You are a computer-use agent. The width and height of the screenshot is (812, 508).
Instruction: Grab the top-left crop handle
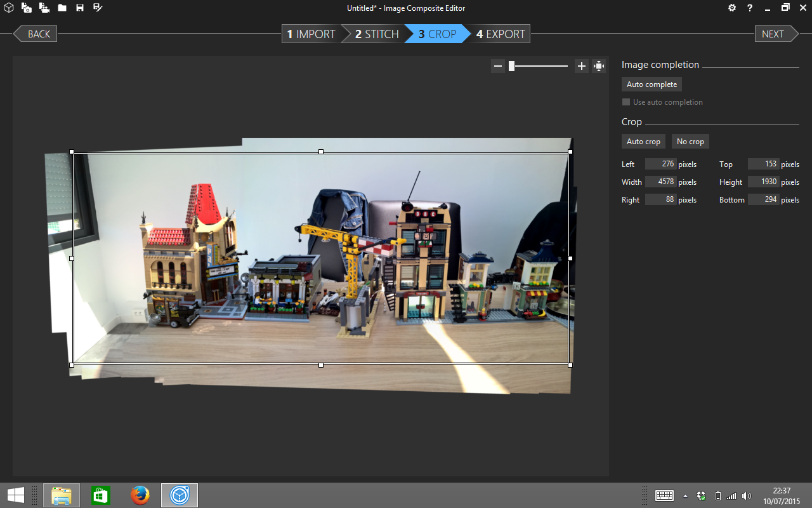point(72,152)
